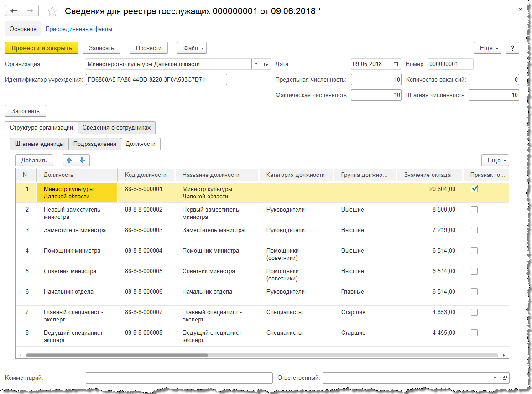
Task: Click the horizontal scrollbar of the table
Action: pos(117,355)
